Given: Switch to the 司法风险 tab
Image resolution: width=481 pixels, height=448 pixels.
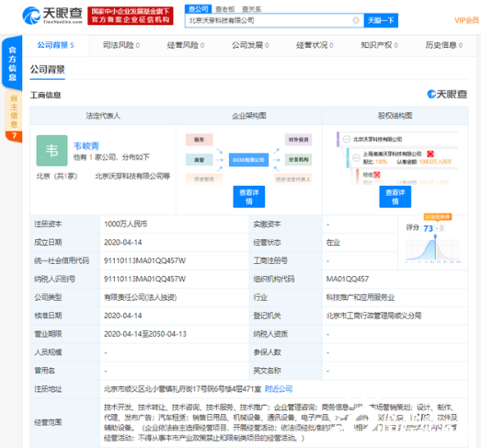Looking at the screenshot, I should (120, 45).
